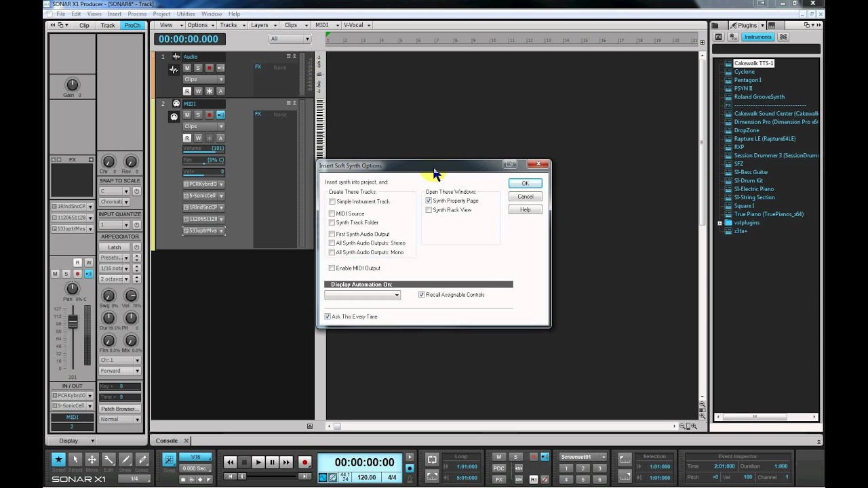Uncheck Recall Assignable Controls

pyautogui.click(x=422, y=295)
